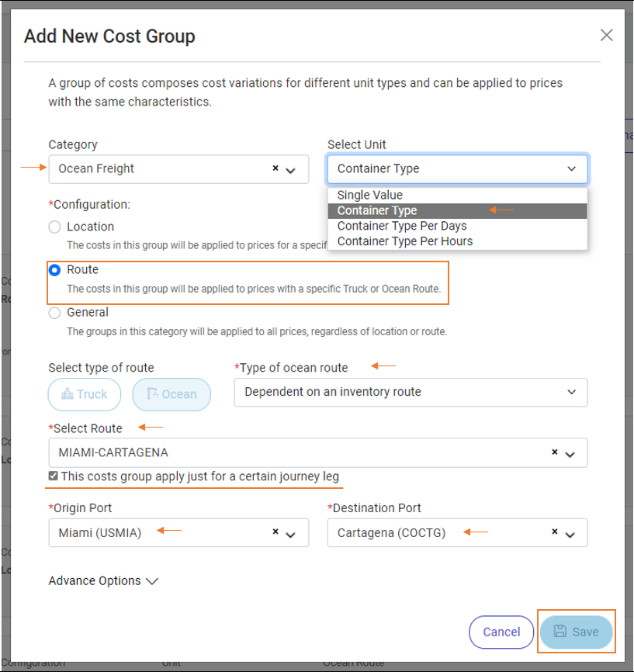This screenshot has height=672, width=634.
Task: Save the new cost group
Action: (576, 632)
